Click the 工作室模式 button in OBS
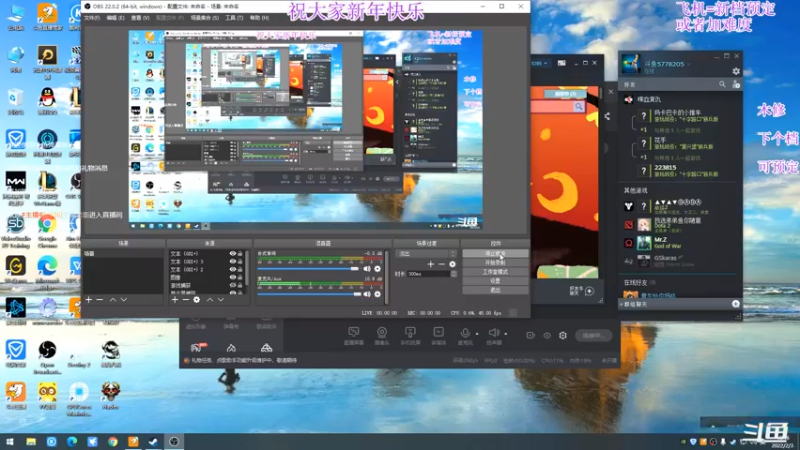Screen dimensions: 800x450 pos(495,272)
